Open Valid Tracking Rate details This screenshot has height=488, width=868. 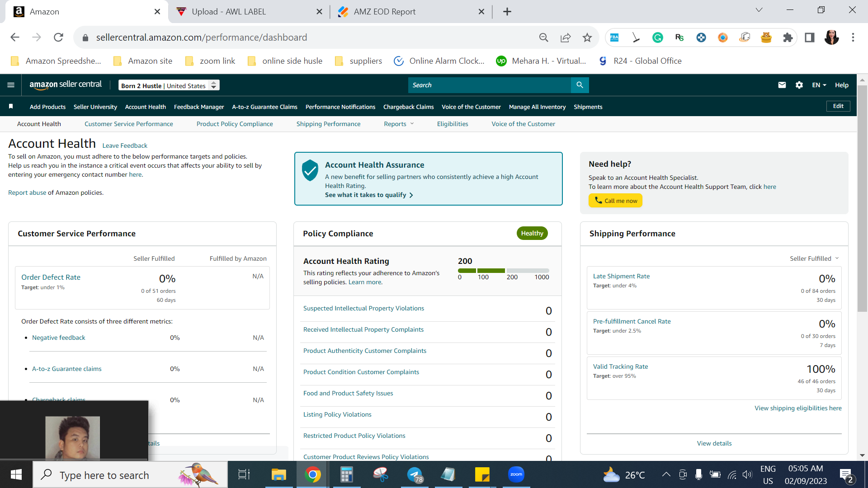coord(620,366)
